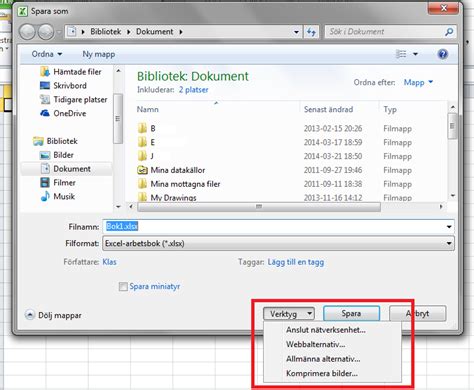Click the navigation pane scrollbar thumb
This screenshot has width=474, height=390.
coord(118,119)
